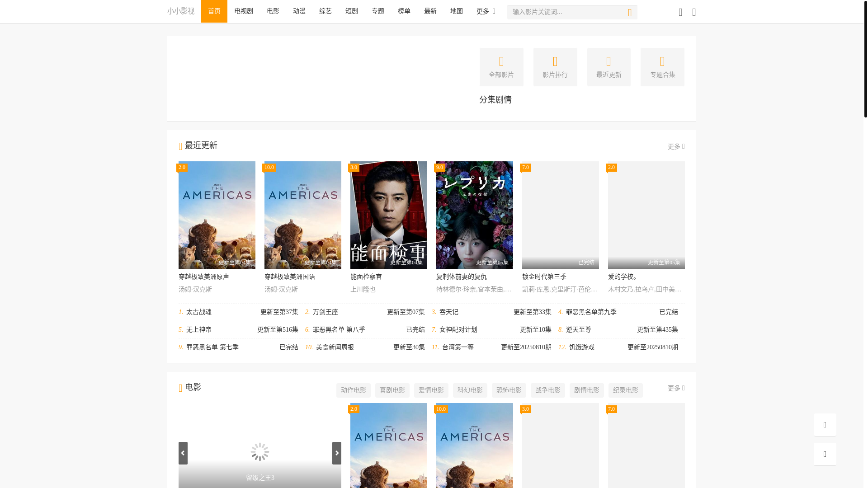Select the 首页 navigation tab
Screen dimensions: 868x488
coord(214,11)
